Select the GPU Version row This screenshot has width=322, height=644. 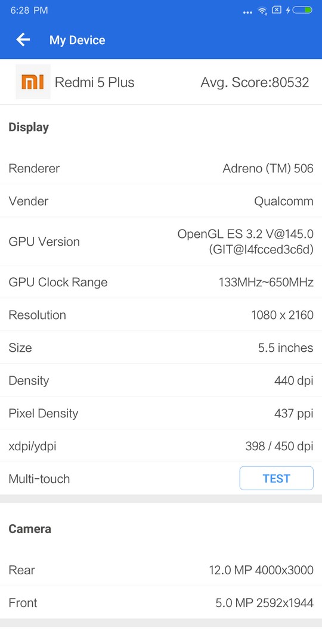pyautogui.click(x=161, y=241)
